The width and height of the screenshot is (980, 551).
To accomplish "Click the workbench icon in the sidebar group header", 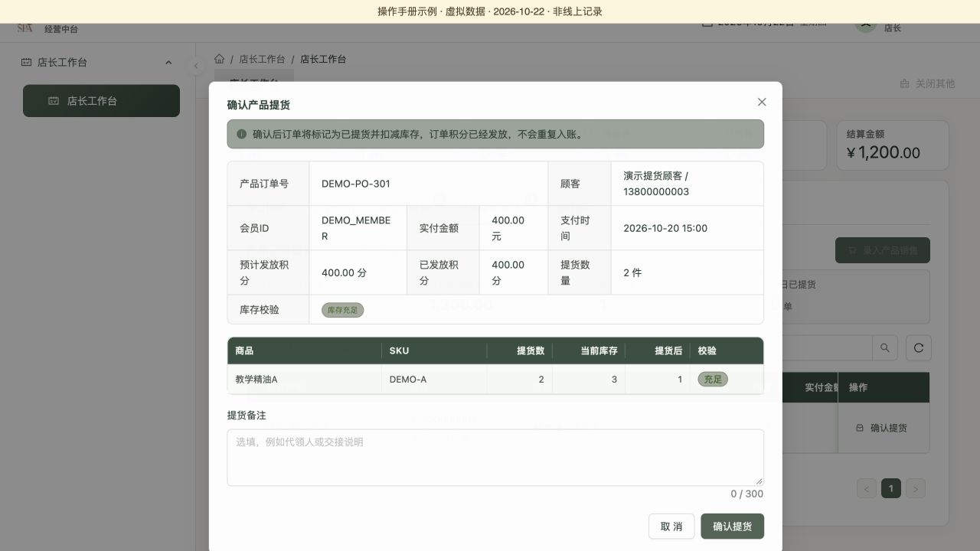I will 26,63.
